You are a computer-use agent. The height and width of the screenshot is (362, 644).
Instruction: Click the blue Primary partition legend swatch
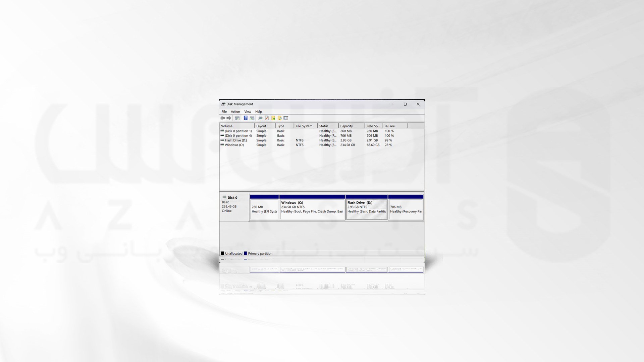(x=246, y=253)
